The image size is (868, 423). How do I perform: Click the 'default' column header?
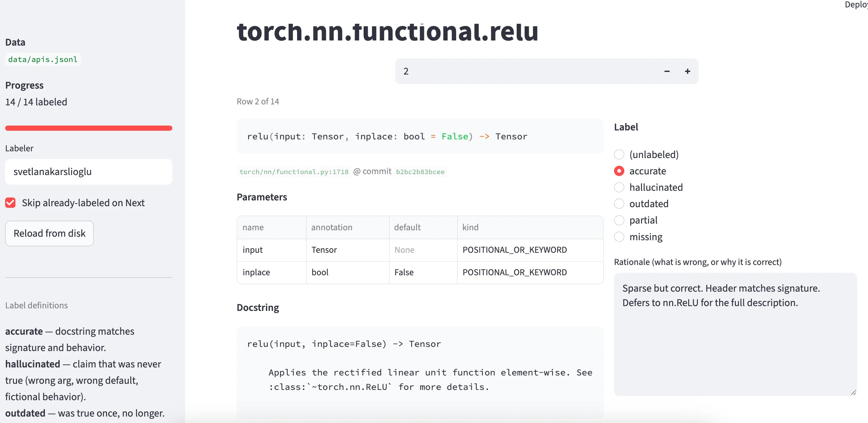423,227
